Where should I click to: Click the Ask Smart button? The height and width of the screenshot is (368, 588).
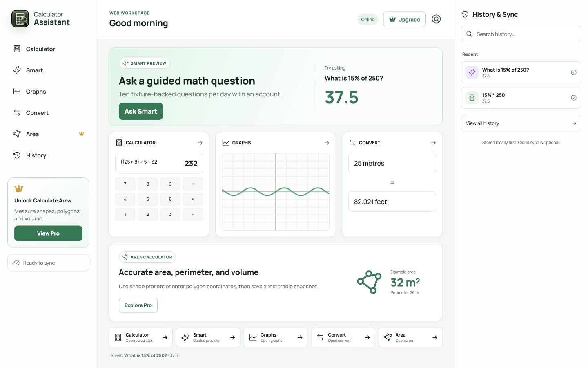click(141, 111)
